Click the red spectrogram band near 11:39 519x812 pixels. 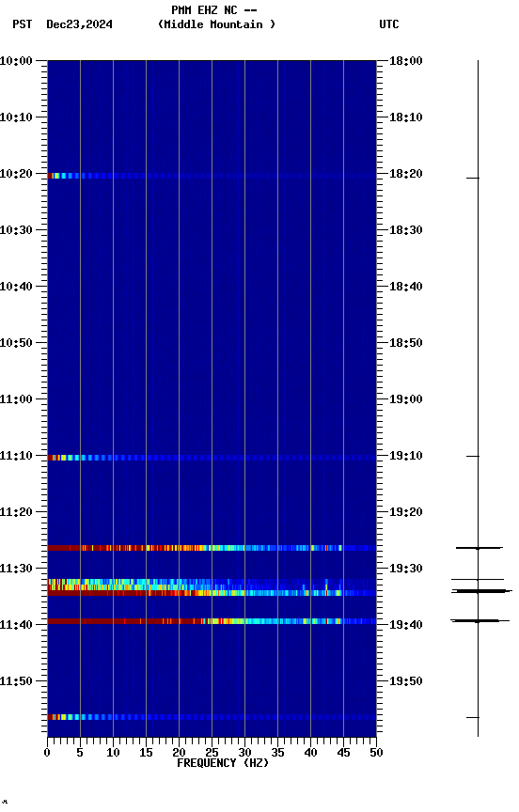pyautogui.click(x=212, y=621)
